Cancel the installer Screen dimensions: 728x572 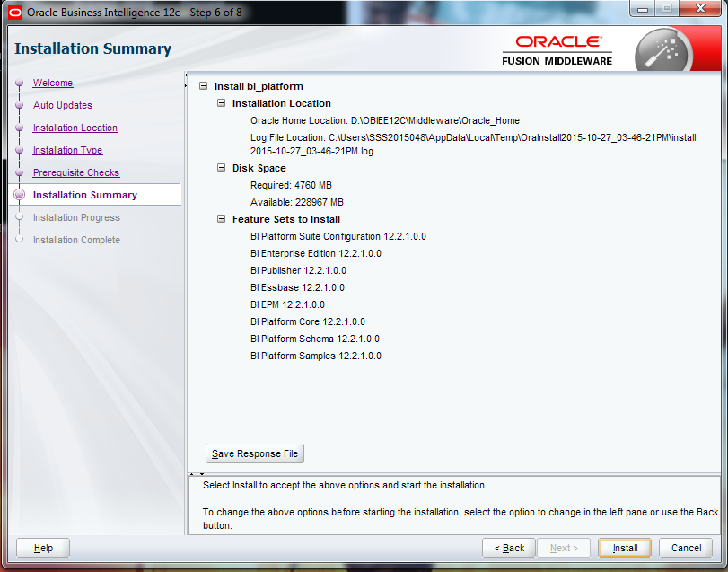pyautogui.click(x=686, y=548)
